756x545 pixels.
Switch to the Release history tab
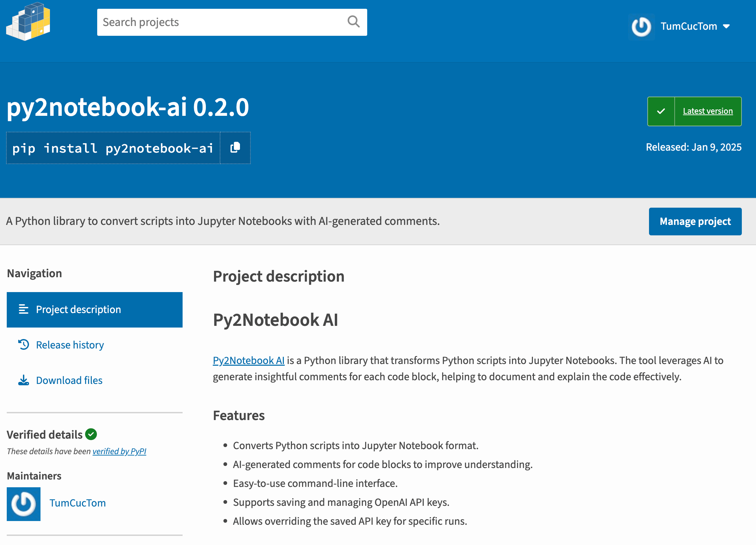click(x=70, y=345)
